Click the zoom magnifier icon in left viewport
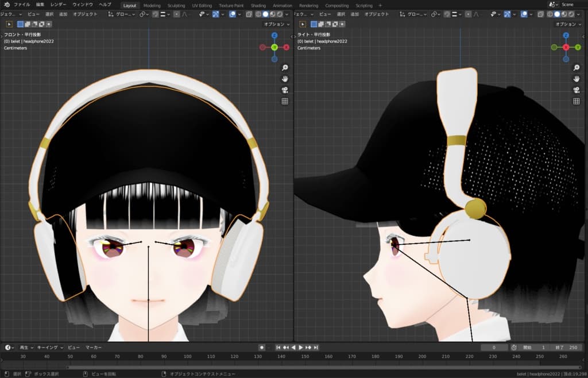This screenshot has height=378, width=588. tap(285, 68)
